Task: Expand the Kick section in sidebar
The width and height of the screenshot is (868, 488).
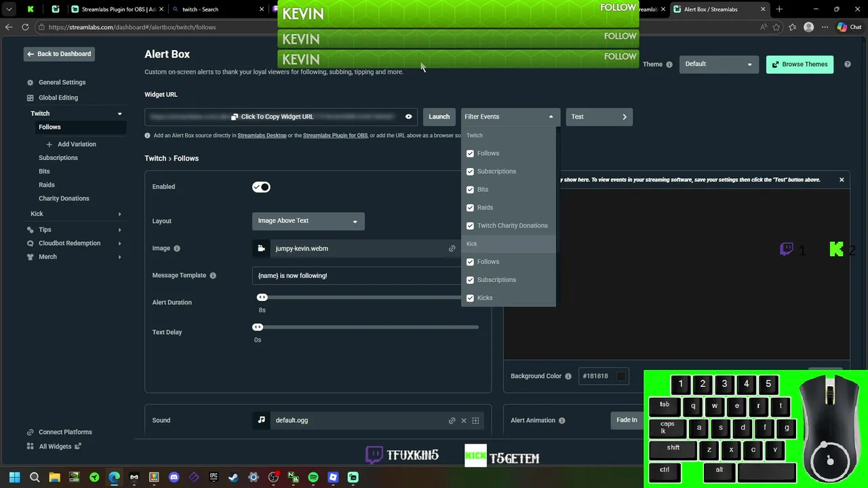Action: point(119,214)
